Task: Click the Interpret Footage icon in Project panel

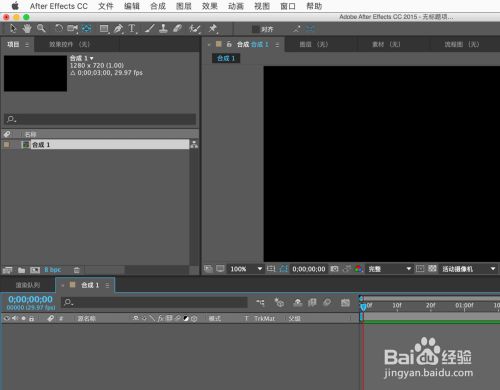Action: tap(7, 270)
